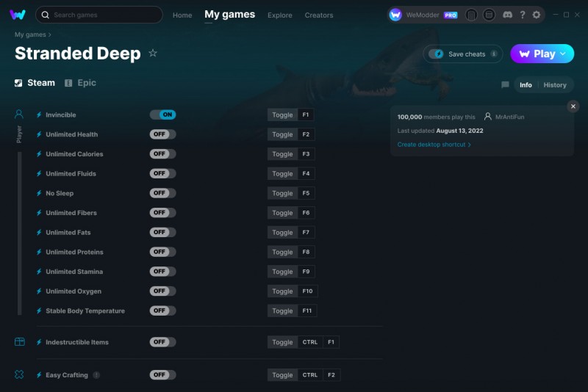Click the search magnifier icon
Viewport: 588px width, 392px height.
point(46,15)
